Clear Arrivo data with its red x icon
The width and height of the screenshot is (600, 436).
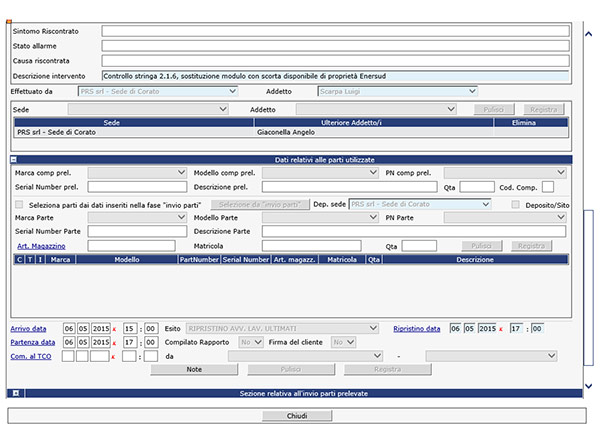tap(114, 329)
